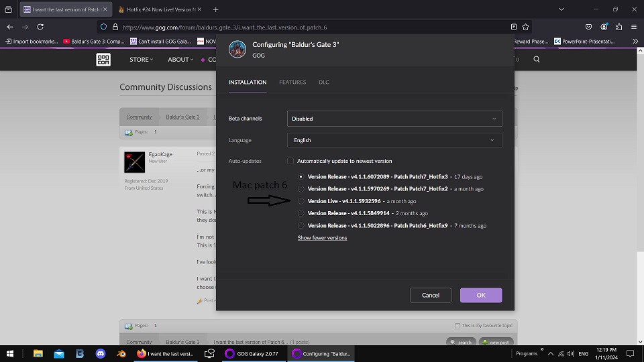Switch to 'Hotfix #24 Now Live' browser tab
The image size is (644, 362).
[x=160, y=9]
